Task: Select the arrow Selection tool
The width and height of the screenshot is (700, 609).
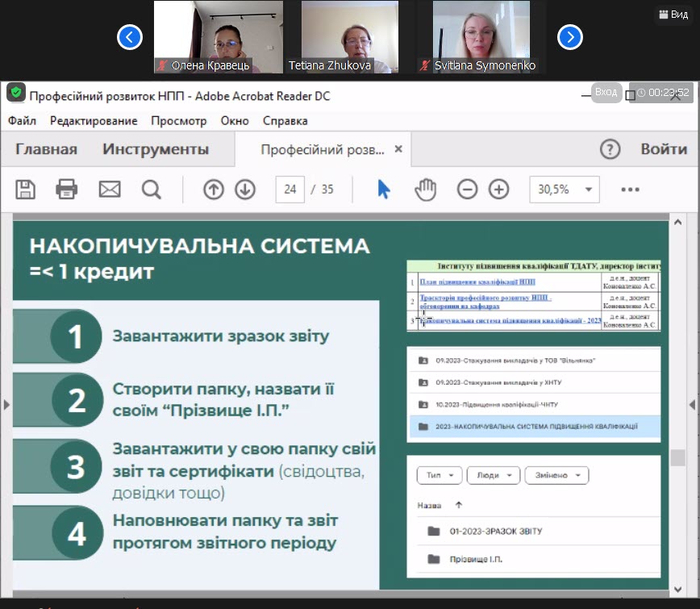Action: click(x=384, y=190)
